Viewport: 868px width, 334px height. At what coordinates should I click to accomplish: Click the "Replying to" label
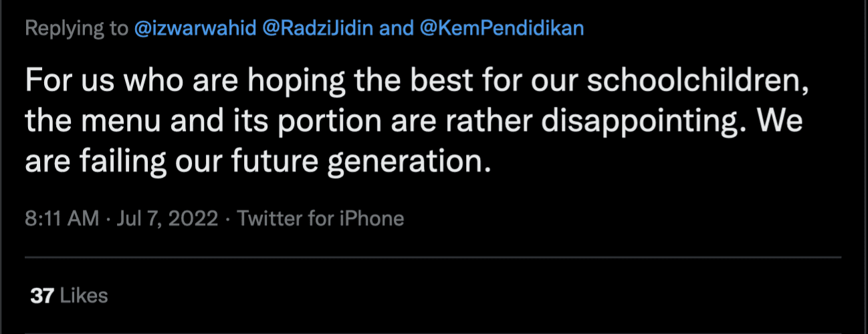click(x=78, y=29)
